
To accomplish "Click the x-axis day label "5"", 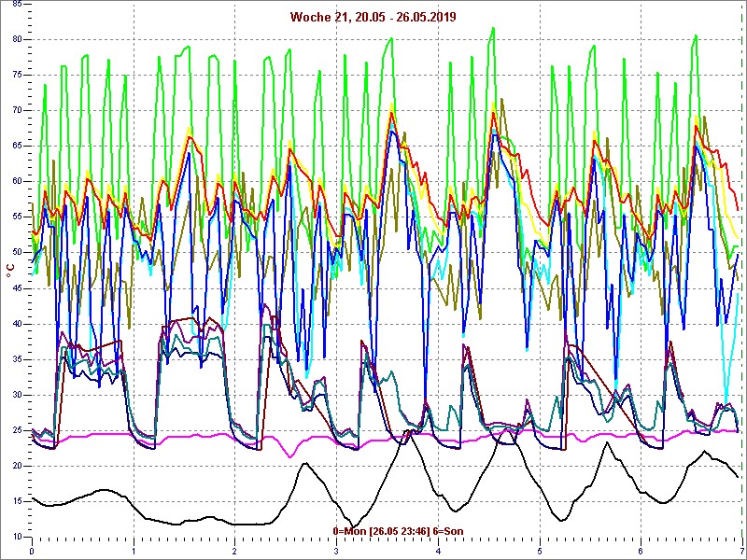I will pyautogui.click(x=540, y=552).
